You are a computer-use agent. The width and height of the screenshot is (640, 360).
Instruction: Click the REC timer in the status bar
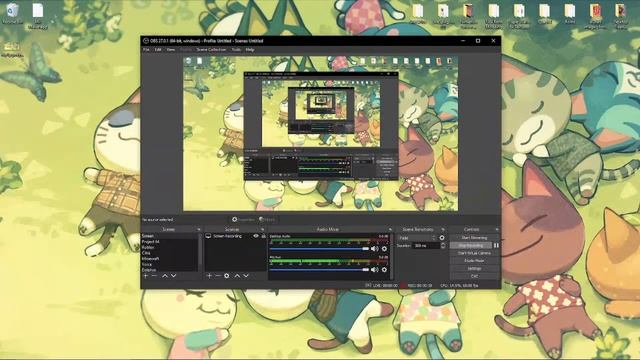click(420, 285)
